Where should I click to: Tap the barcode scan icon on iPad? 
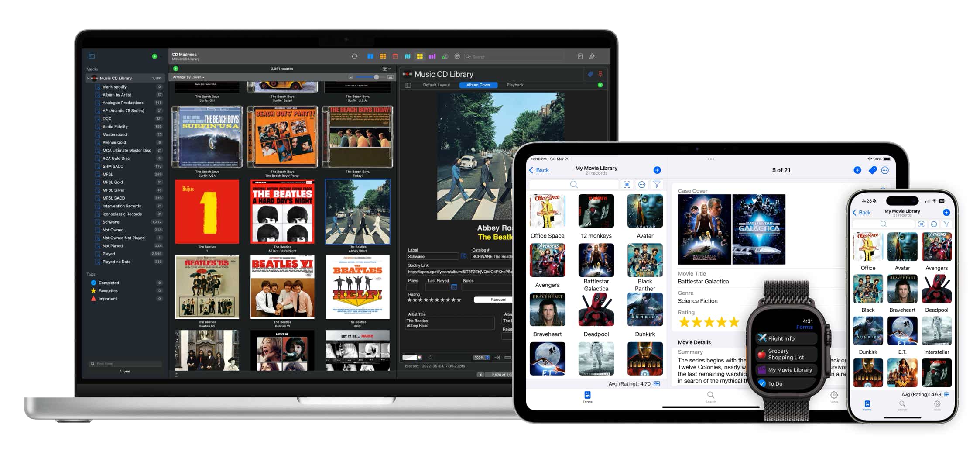pyautogui.click(x=627, y=185)
